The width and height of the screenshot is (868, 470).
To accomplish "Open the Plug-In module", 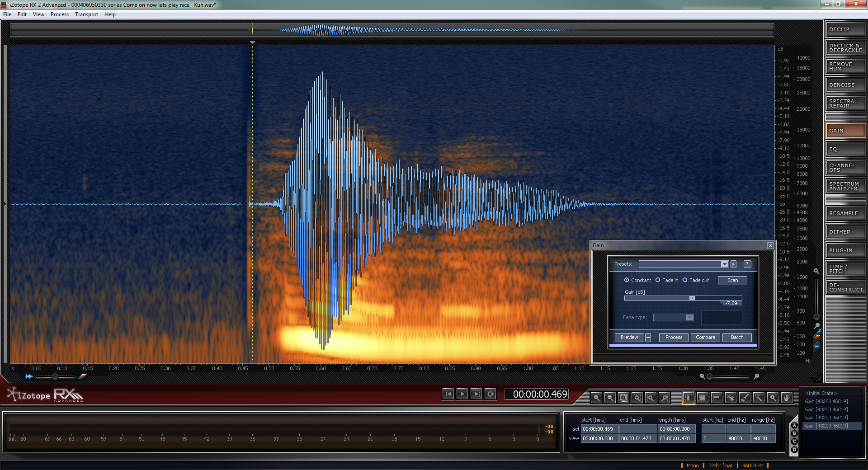I will coord(845,250).
